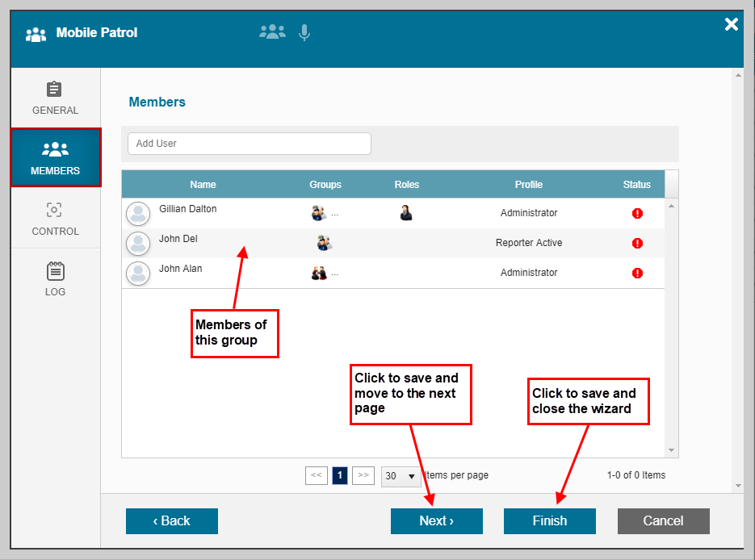Screen dimensions: 755x560
Task: Click John Del's group icon
Action: point(324,243)
